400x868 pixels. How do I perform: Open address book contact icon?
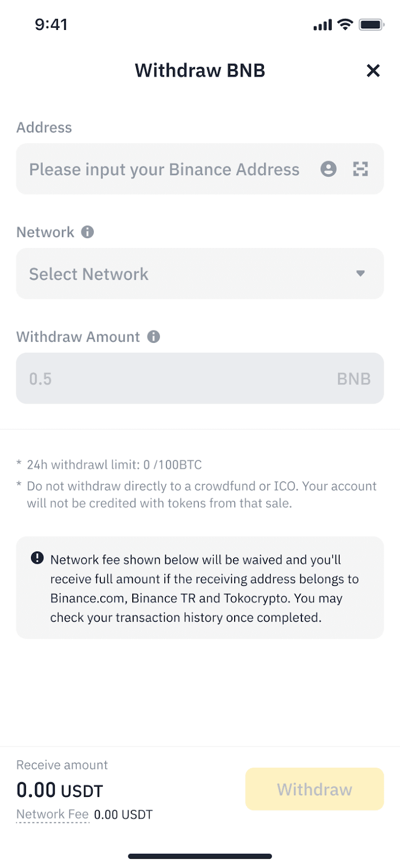328,169
